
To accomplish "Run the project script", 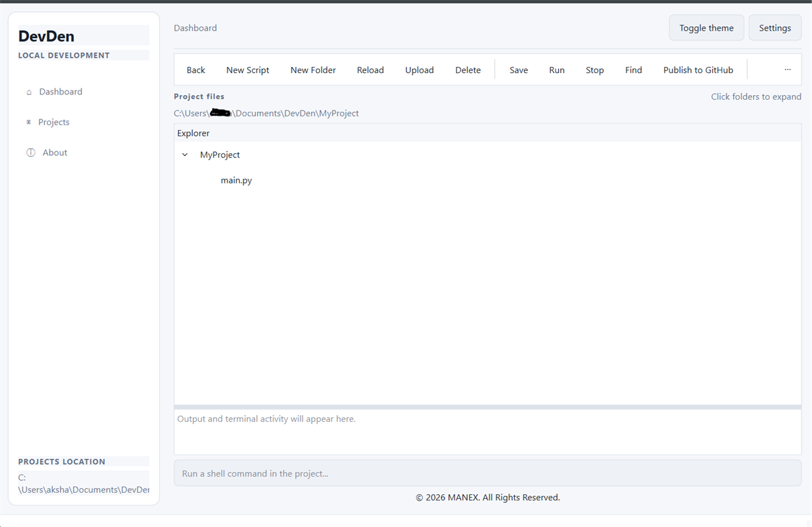I will [x=557, y=70].
